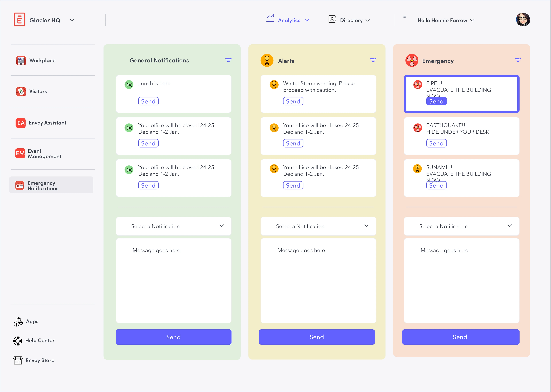Click green broadcast icon beside Lunch is here
551x392 pixels.
pos(129,85)
